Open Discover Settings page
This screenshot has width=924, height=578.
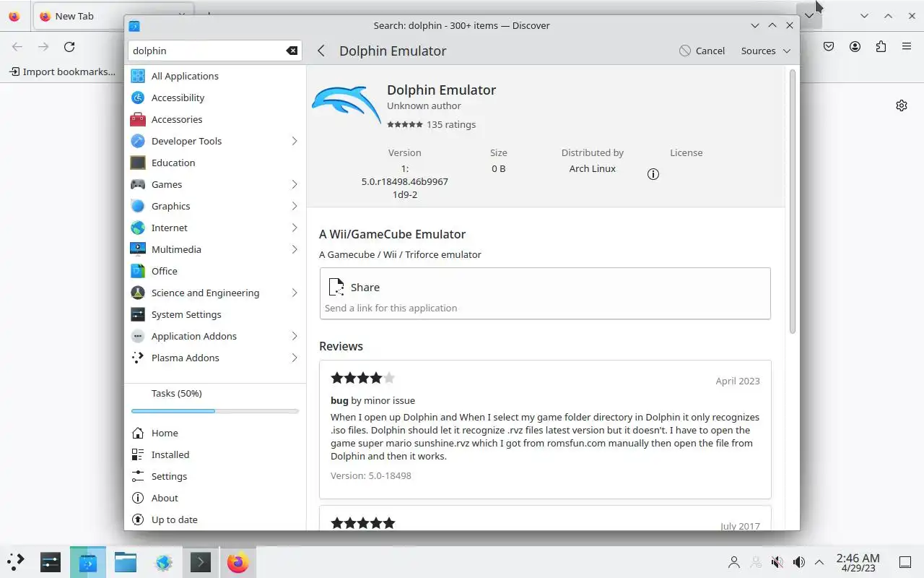(215, 476)
